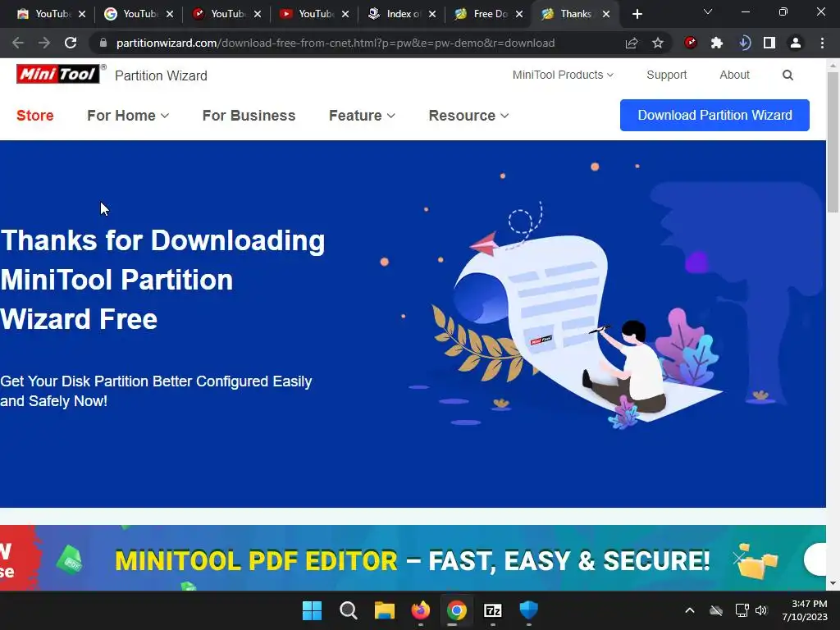Open the Support page

[666, 75]
